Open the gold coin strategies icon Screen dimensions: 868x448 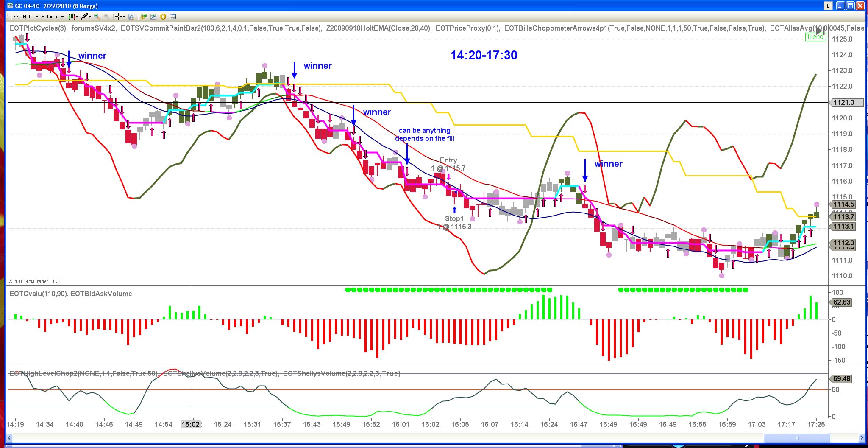[x=163, y=17]
